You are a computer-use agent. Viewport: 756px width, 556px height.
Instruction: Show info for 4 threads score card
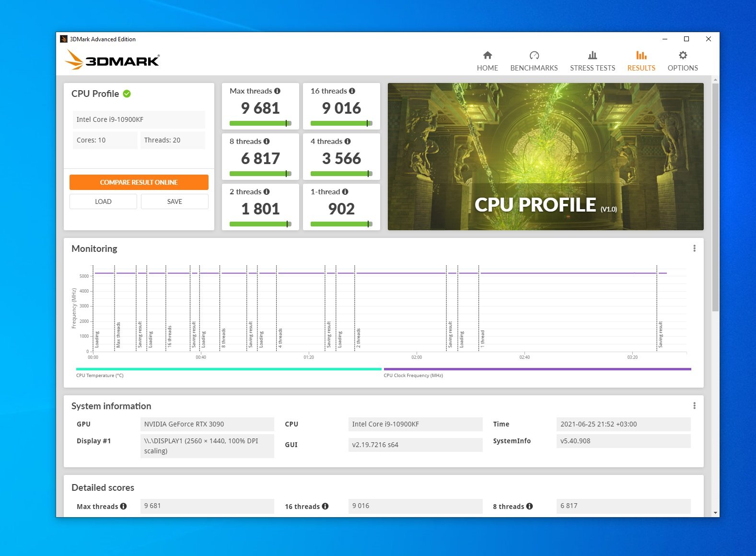(348, 142)
